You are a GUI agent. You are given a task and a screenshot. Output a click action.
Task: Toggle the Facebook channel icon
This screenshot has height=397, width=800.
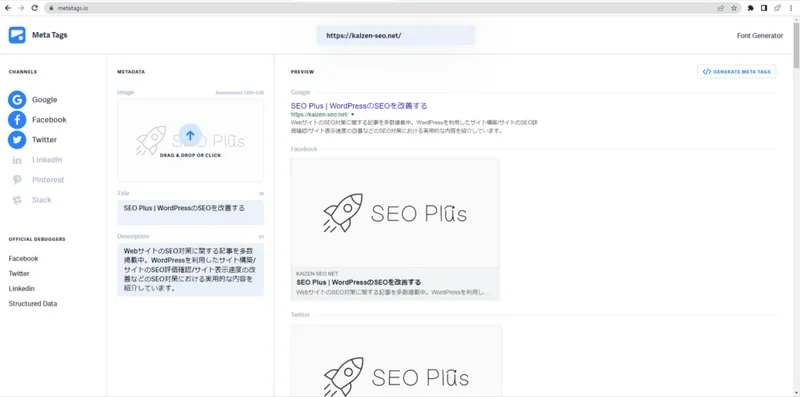point(17,119)
